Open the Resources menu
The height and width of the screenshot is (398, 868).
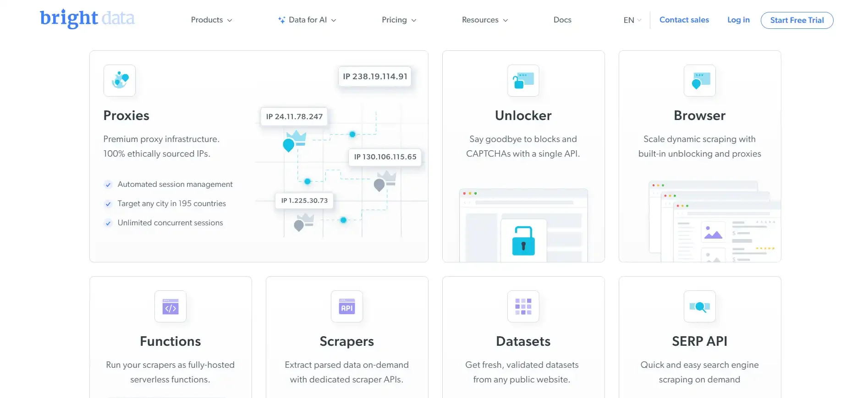tap(485, 20)
